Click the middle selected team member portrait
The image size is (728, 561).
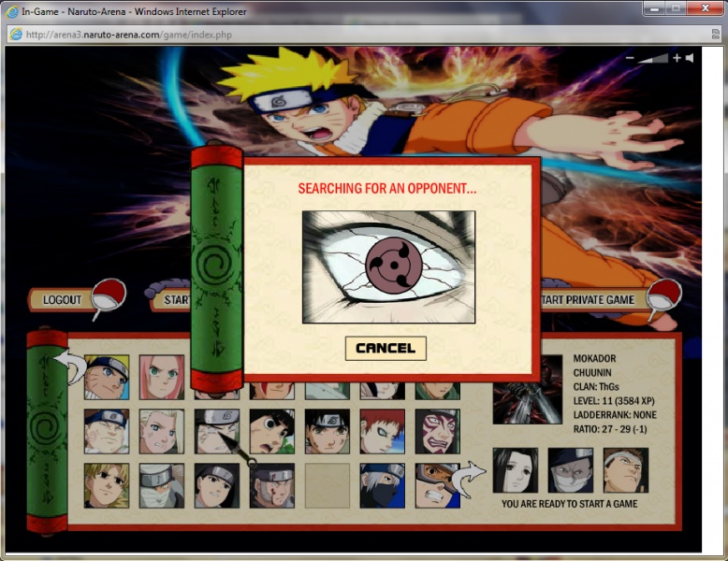point(571,470)
